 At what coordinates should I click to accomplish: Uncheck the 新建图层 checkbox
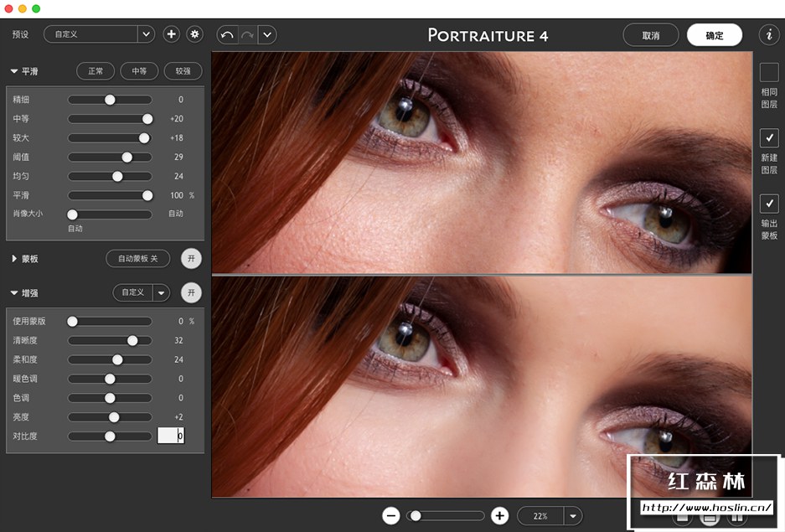pyautogui.click(x=769, y=137)
